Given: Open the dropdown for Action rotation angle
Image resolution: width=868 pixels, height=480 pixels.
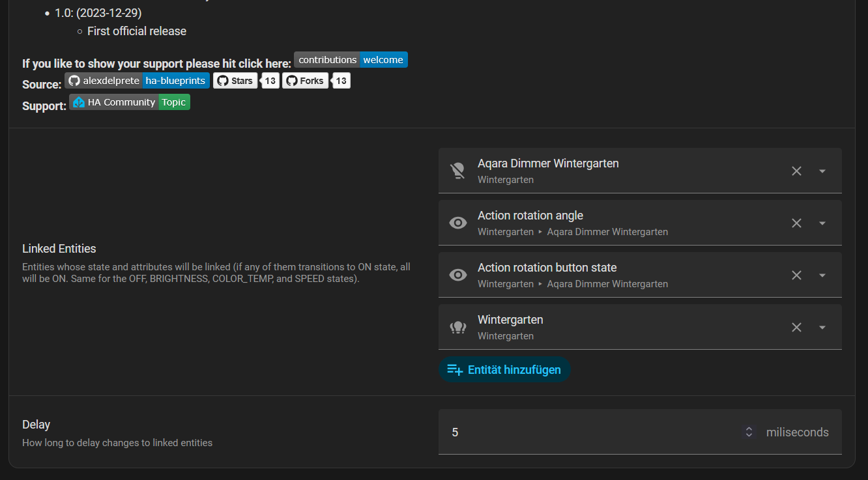Looking at the screenshot, I should [x=822, y=223].
